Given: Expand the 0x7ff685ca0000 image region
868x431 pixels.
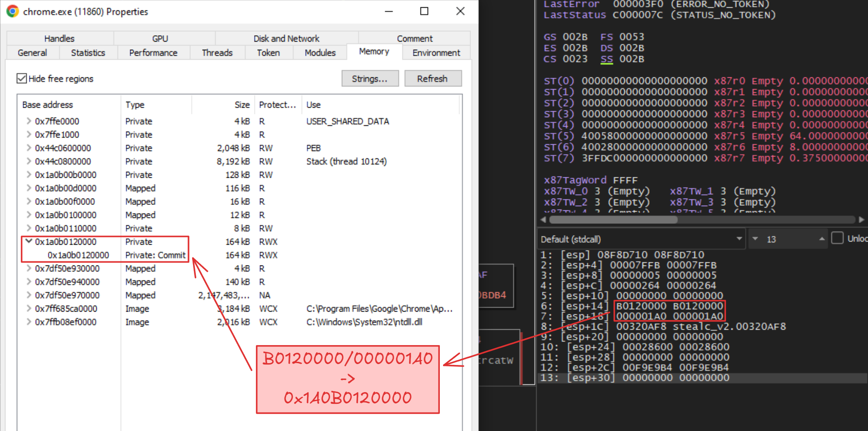Looking at the screenshot, I should pos(28,308).
